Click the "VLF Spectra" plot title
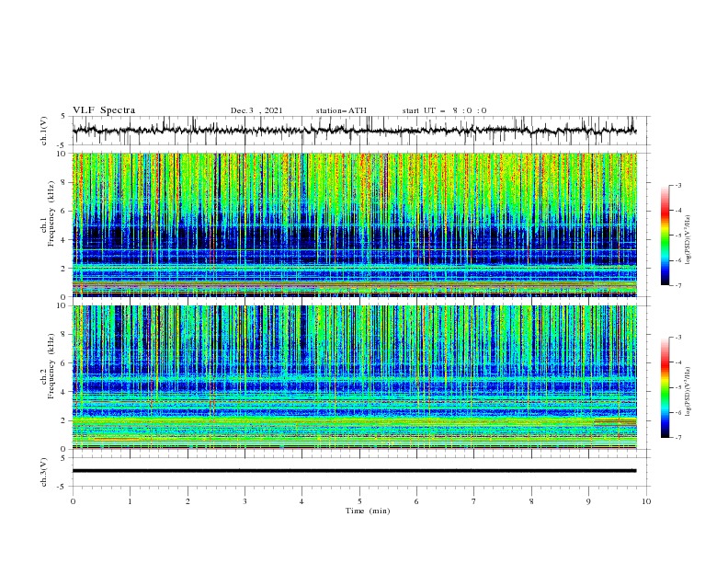This screenshot has width=728, height=563. [104, 110]
